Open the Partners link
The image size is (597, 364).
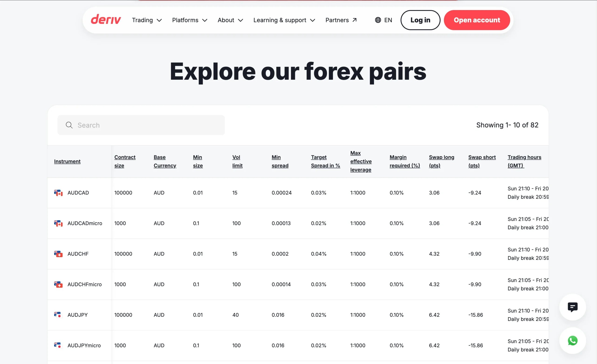[x=341, y=20]
